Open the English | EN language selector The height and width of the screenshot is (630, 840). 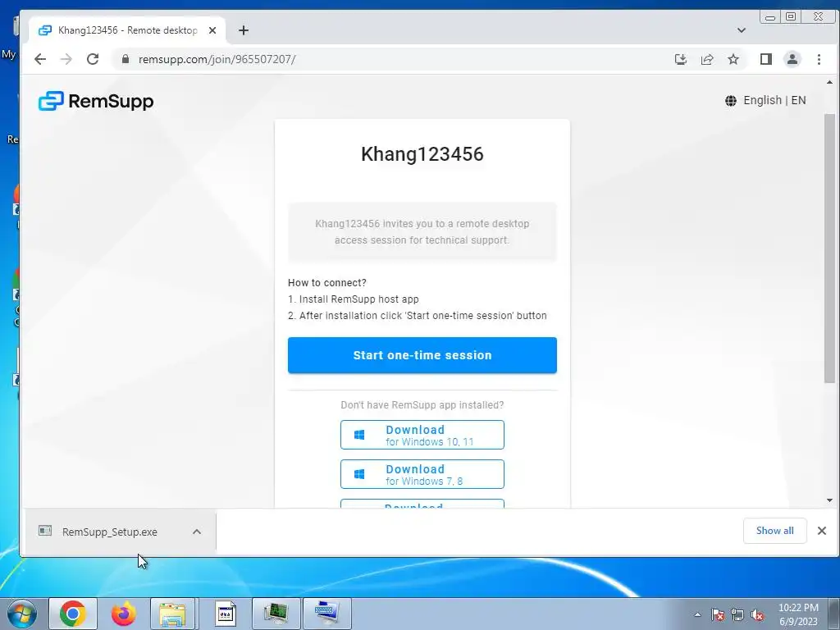[765, 100]
